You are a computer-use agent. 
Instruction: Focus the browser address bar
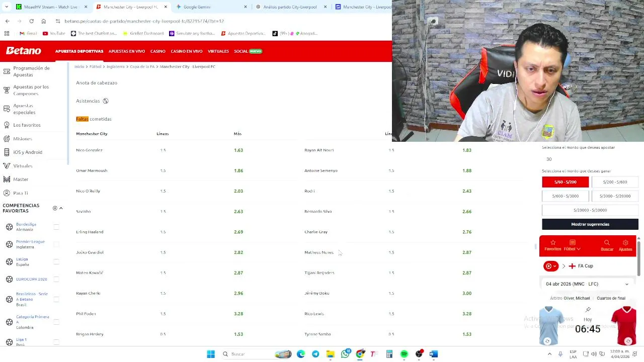[x=221, y=21]
